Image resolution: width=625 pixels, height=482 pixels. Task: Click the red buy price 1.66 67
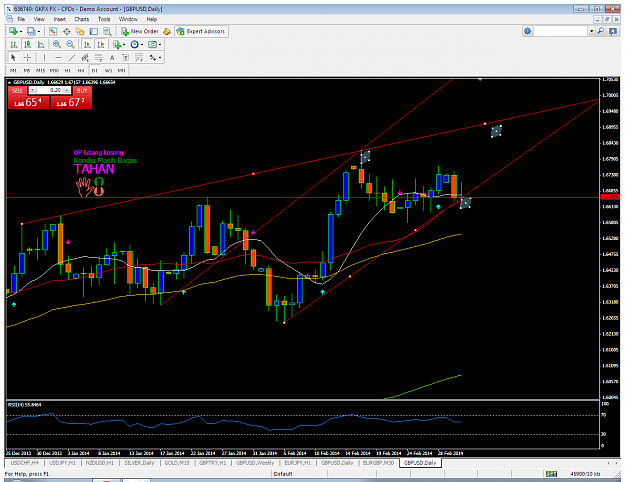pyautogui.click(x=71, y=102)
